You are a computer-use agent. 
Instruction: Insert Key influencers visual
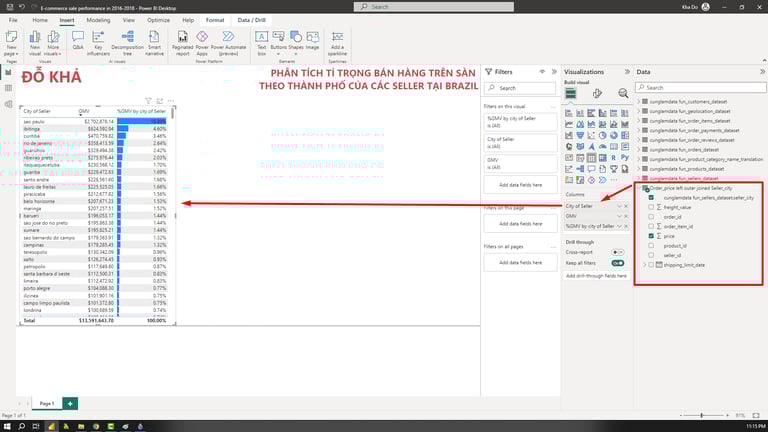98,43
